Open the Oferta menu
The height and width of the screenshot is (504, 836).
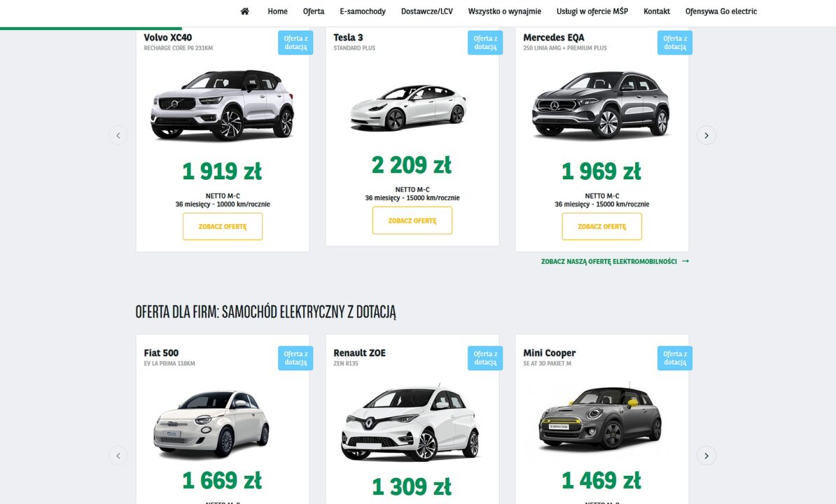click(314, 11)
